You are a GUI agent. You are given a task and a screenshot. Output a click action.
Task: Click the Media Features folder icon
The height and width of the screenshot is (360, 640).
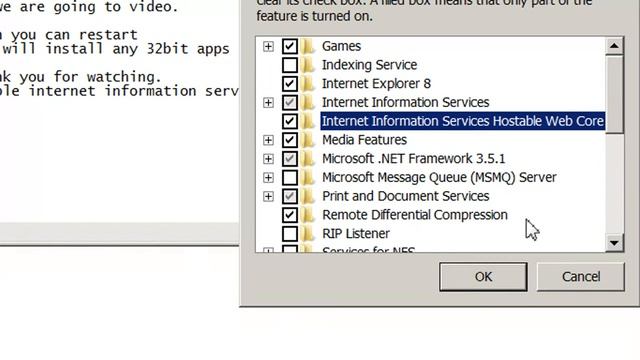308,140
